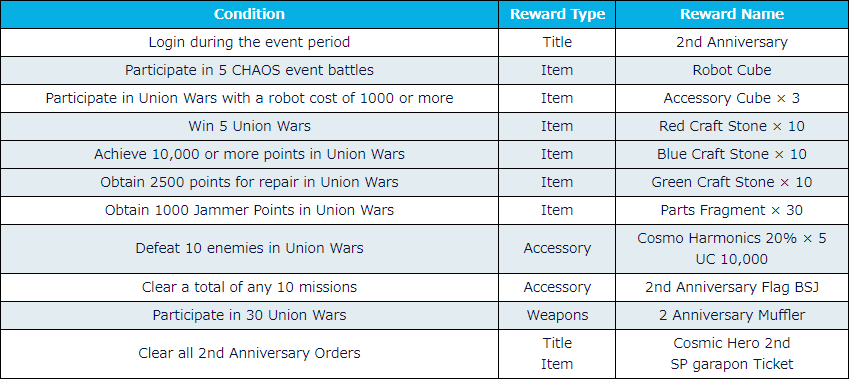Screen dimensions: 849x379
Task: Select 'Clear all 2nd Anniversary Orders' condition
Action: point(249,354)
